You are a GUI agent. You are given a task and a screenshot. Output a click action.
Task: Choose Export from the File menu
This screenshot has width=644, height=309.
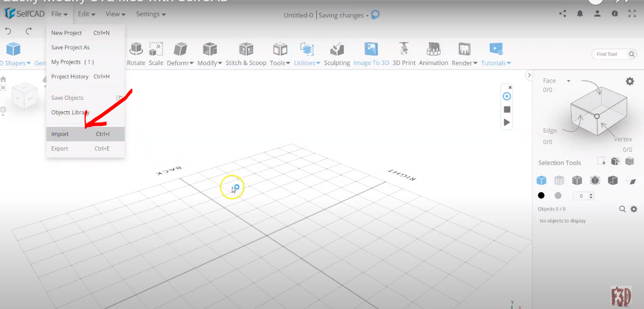pos(86,149)
